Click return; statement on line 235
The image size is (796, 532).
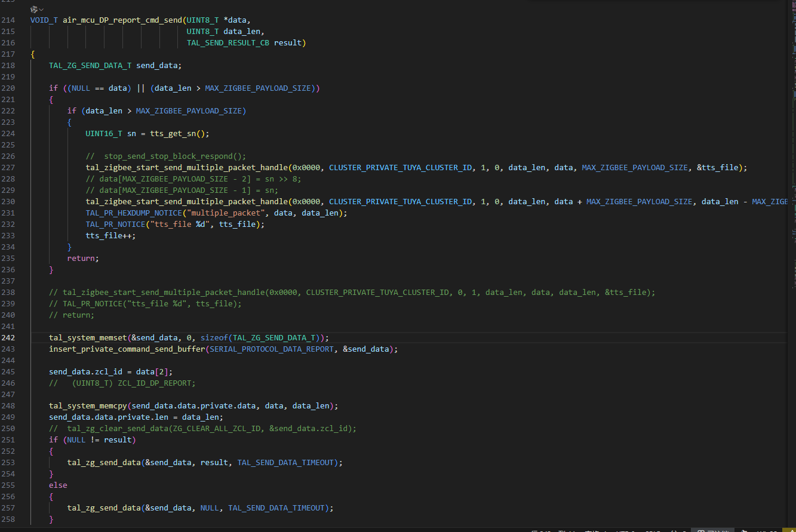point(83,259)
